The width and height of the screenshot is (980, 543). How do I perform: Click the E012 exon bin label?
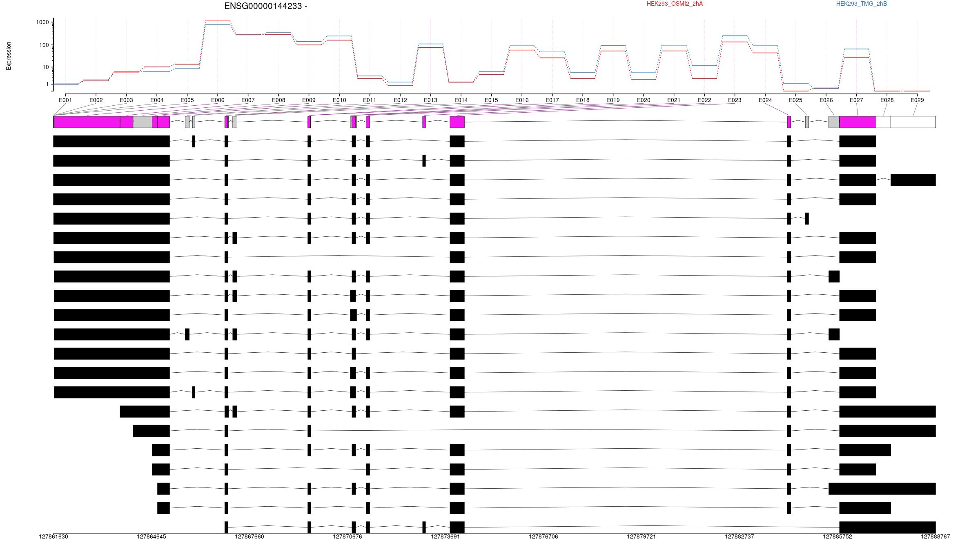(x=400, y=100)
